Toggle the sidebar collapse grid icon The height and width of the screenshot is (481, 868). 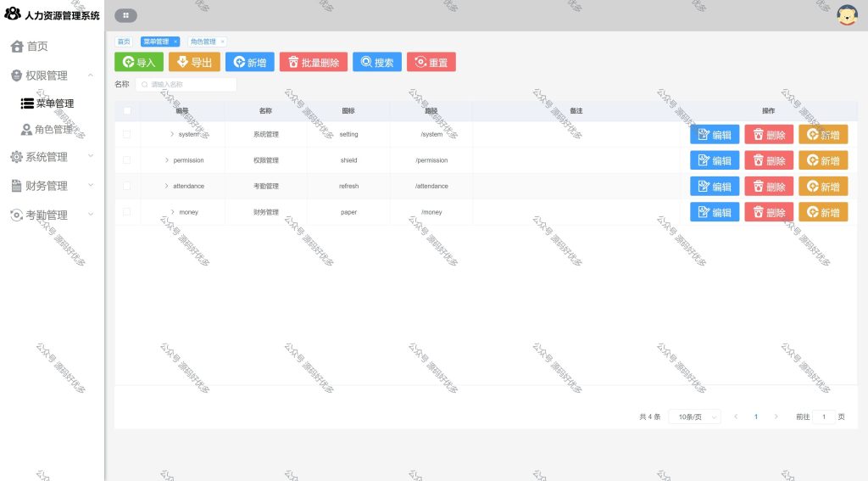[125, 15]
